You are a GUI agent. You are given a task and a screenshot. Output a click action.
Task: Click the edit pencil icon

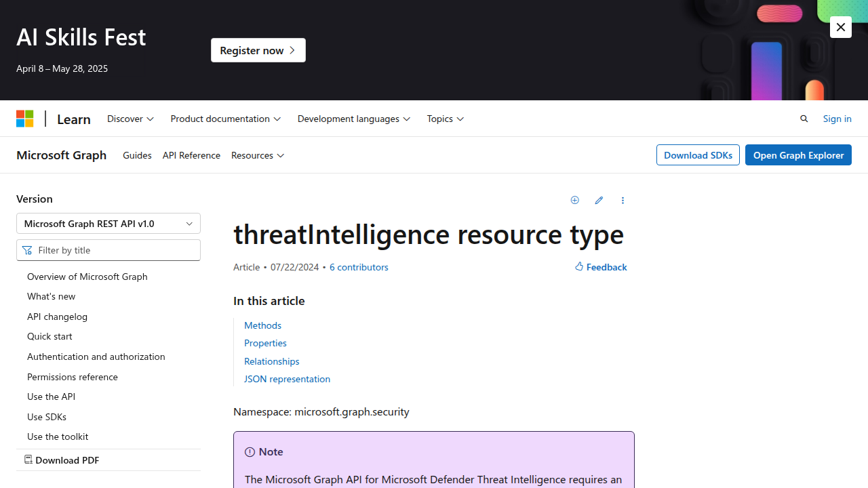pyautogui.click(x=599, y=201)
